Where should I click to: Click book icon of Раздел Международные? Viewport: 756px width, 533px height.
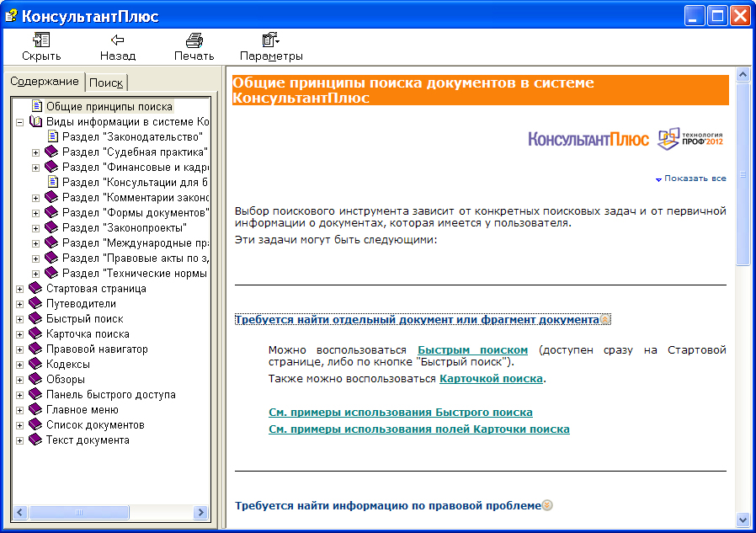[51, 243]
